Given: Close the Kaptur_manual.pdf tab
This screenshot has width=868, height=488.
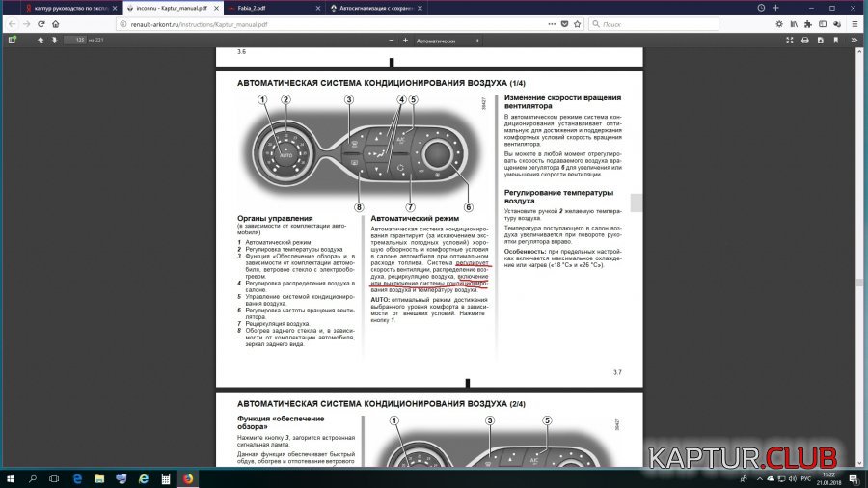Looking at the screenshot, I should coord(216,9).
